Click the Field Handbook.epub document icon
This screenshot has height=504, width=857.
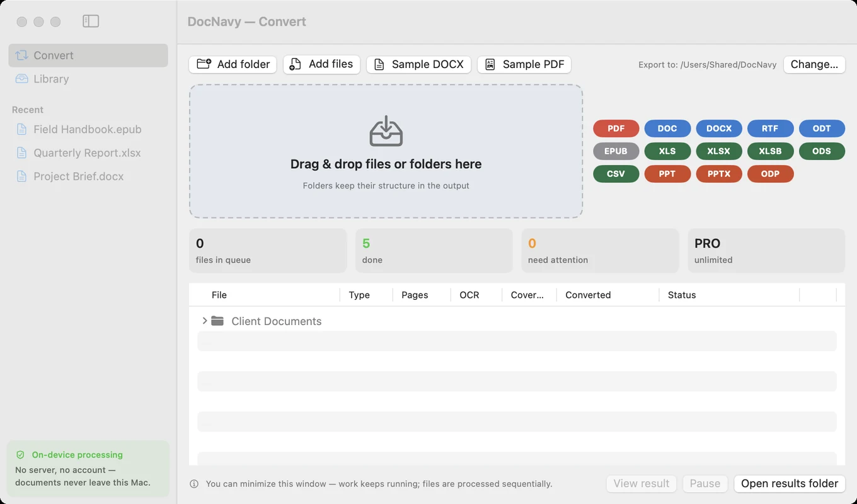click(x=21, y=129)
